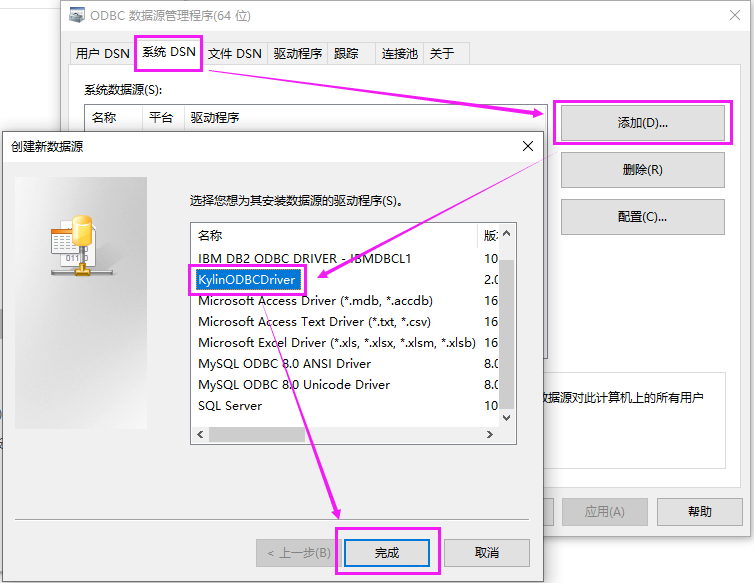This screenshot has height=583, width=754.
Task: Click the 驱动程序 column header in 系统数据源 list
Action: point(215,118)
